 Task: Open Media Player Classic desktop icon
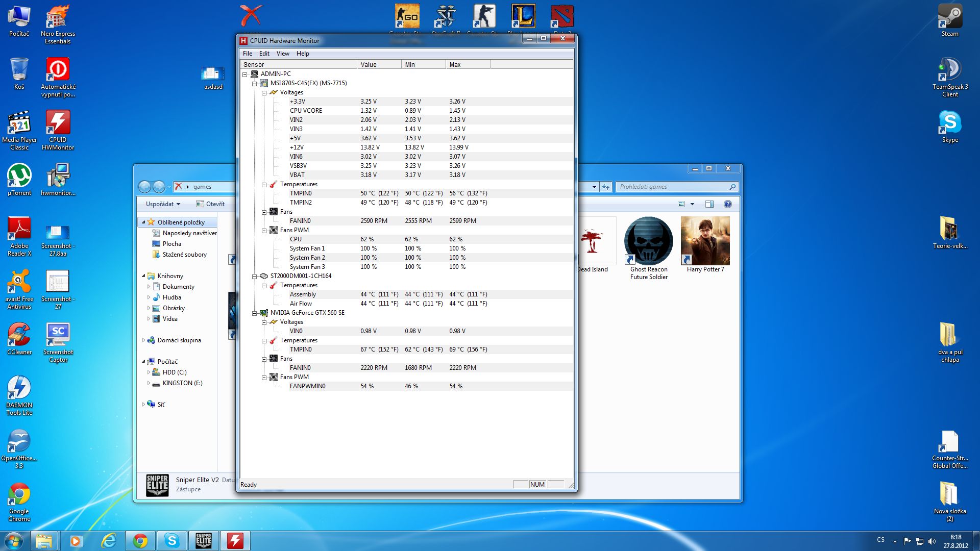click(x=19, y=131)
